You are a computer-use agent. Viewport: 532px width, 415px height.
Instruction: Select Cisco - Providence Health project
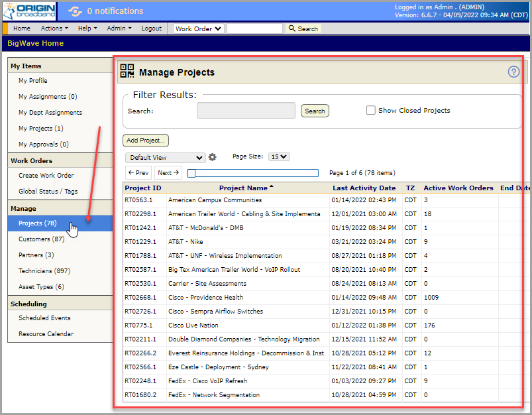205,298
